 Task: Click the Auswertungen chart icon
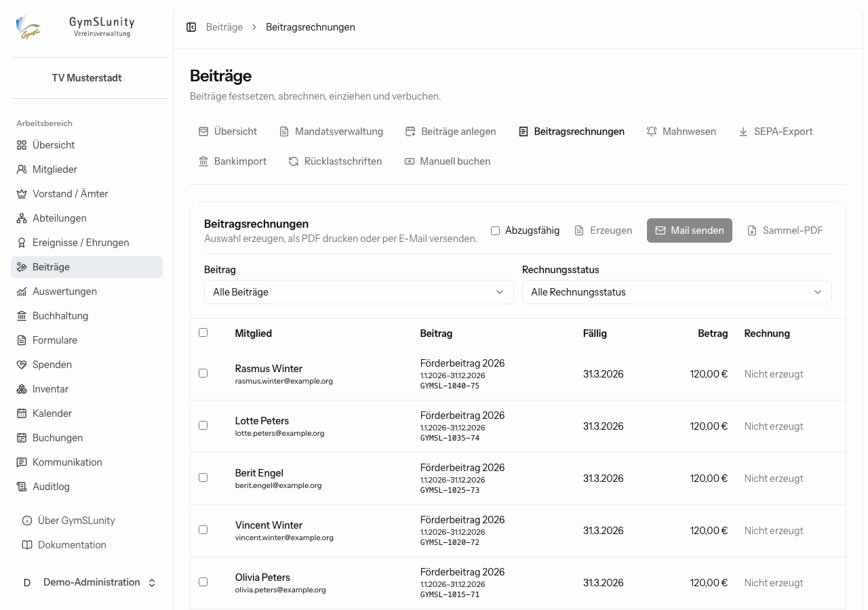point(22,291)
